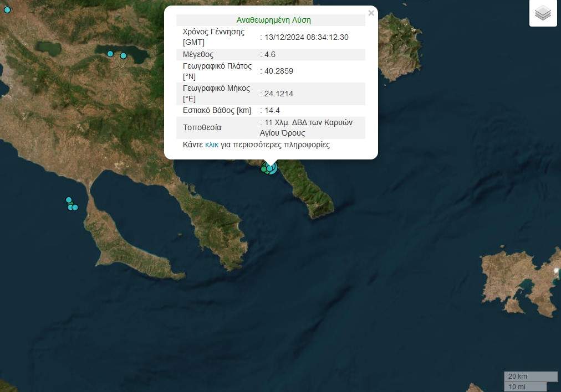Select the topmost marker in the western sea cluster
This screenshot has width=561, height=392.
[x=69, y=200]
